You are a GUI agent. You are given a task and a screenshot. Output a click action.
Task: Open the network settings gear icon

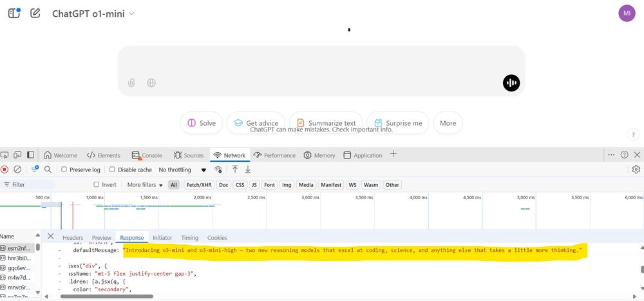click(x=636, y=170)
